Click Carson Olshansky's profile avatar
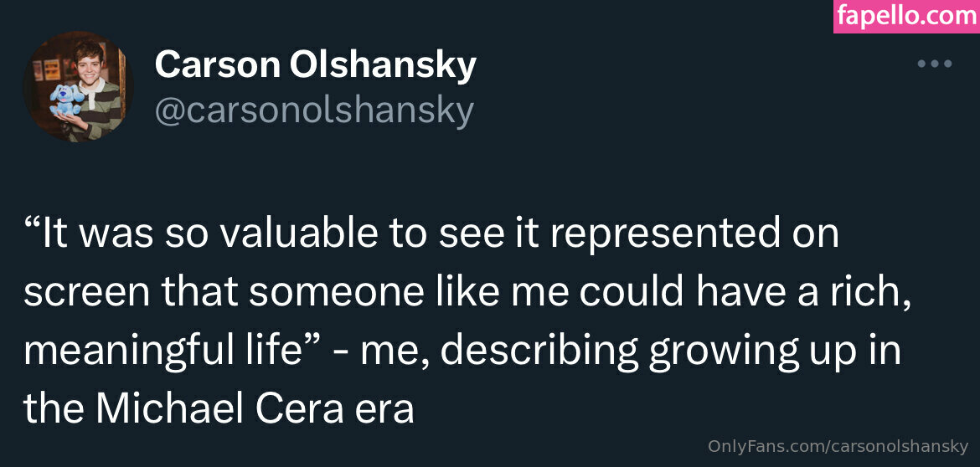 point(78,88)
